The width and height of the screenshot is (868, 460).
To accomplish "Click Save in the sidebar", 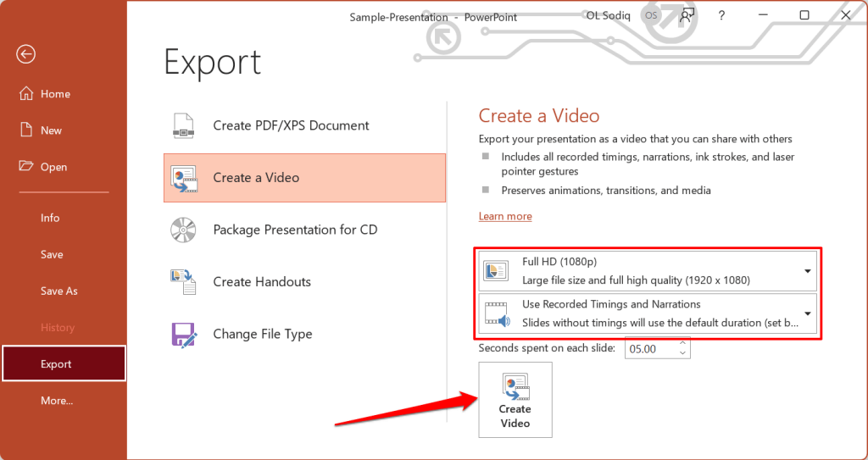I will coord(64,255).
